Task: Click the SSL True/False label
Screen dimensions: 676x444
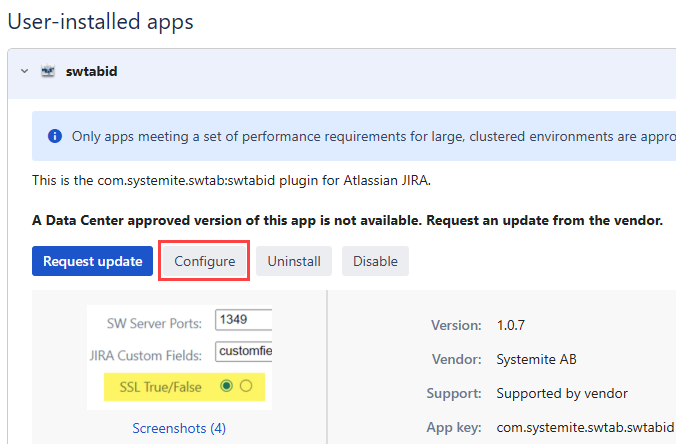Action: point(160,387)
